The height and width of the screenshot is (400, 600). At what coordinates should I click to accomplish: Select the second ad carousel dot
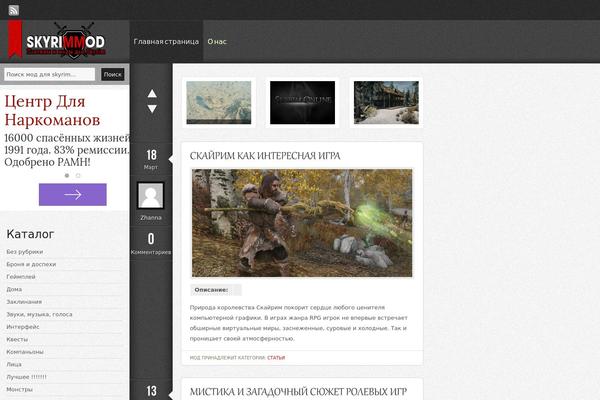click(78, 175)
